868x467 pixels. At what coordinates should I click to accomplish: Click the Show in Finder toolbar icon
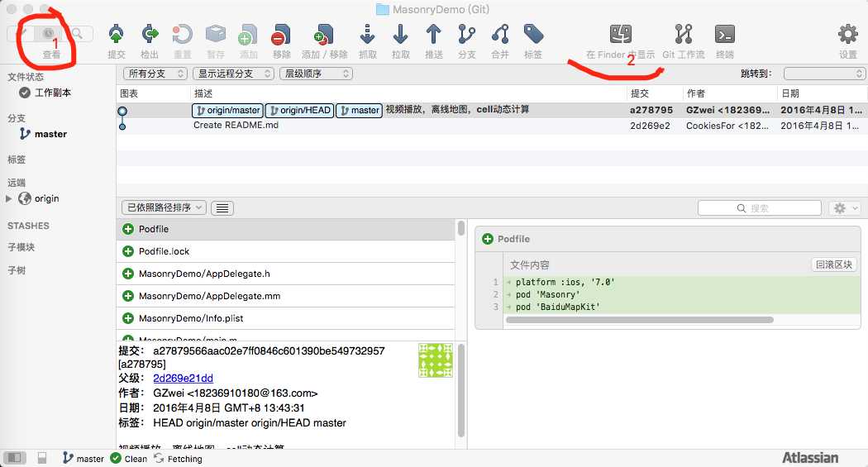click(x=621, y=35)
